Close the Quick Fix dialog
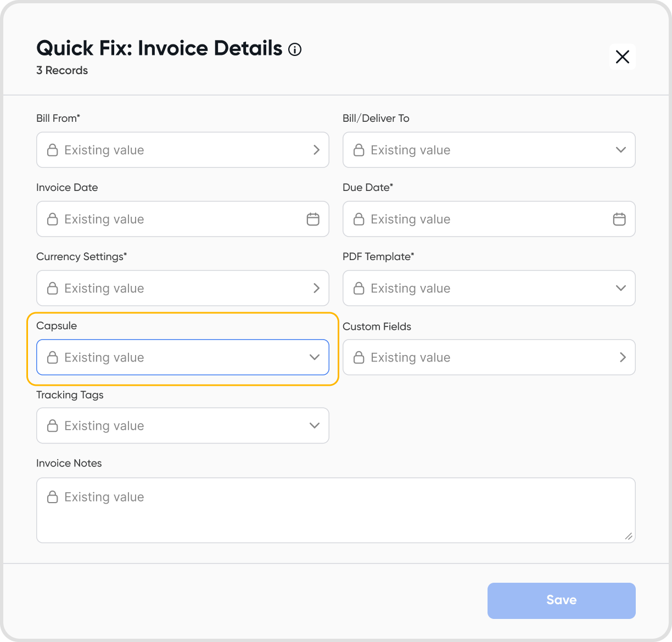This screenshot has width=672, height=642. pyautogui.click(x=623, y=57)
